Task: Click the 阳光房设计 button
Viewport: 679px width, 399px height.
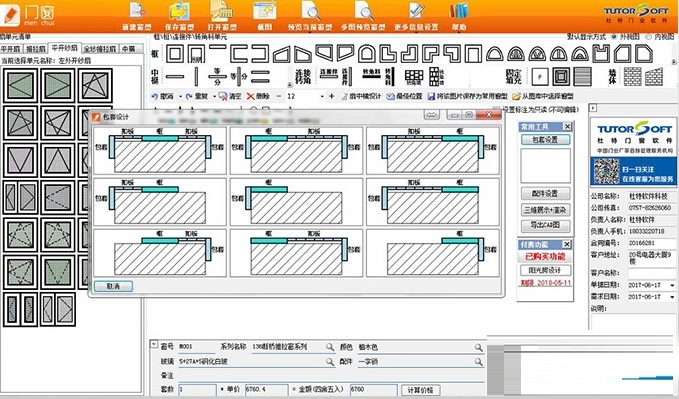Action: coord(545,271)
